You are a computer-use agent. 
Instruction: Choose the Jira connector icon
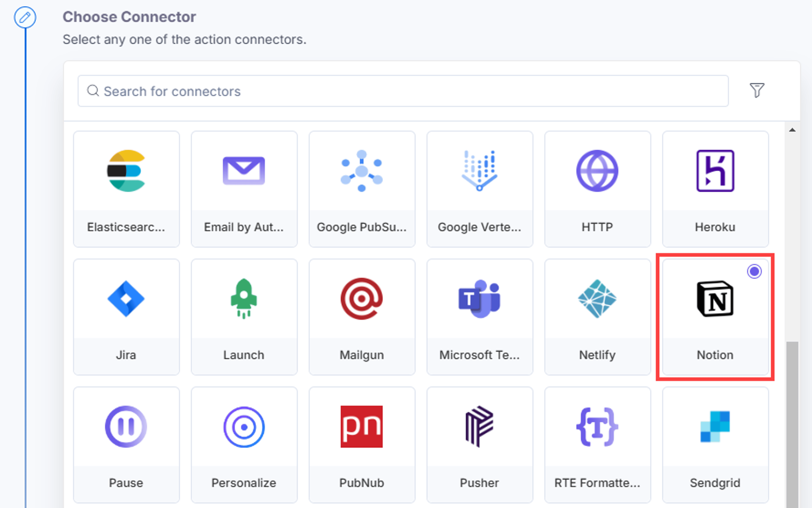coord(126,298)
